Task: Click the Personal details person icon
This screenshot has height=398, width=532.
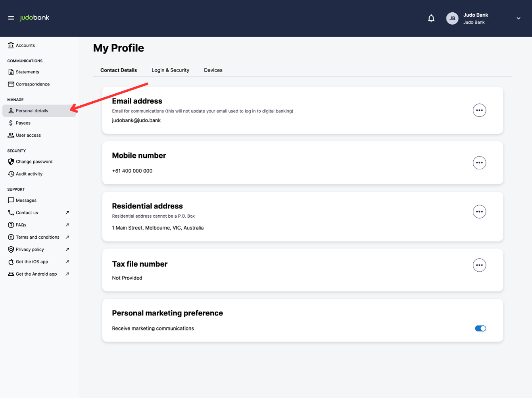Action: tap(11, 111)
